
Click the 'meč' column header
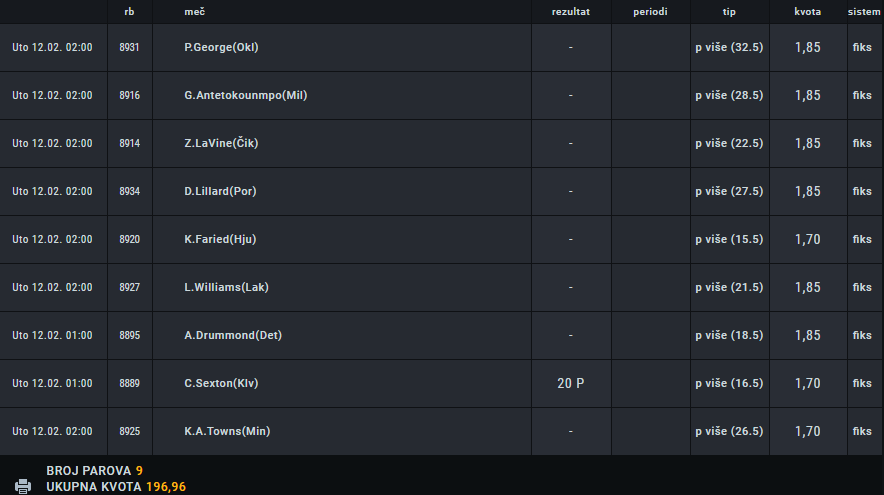coord(195,12)
